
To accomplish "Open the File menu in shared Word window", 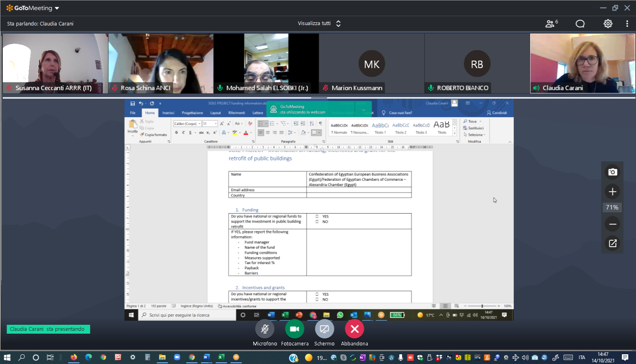I will coord(133,113).
